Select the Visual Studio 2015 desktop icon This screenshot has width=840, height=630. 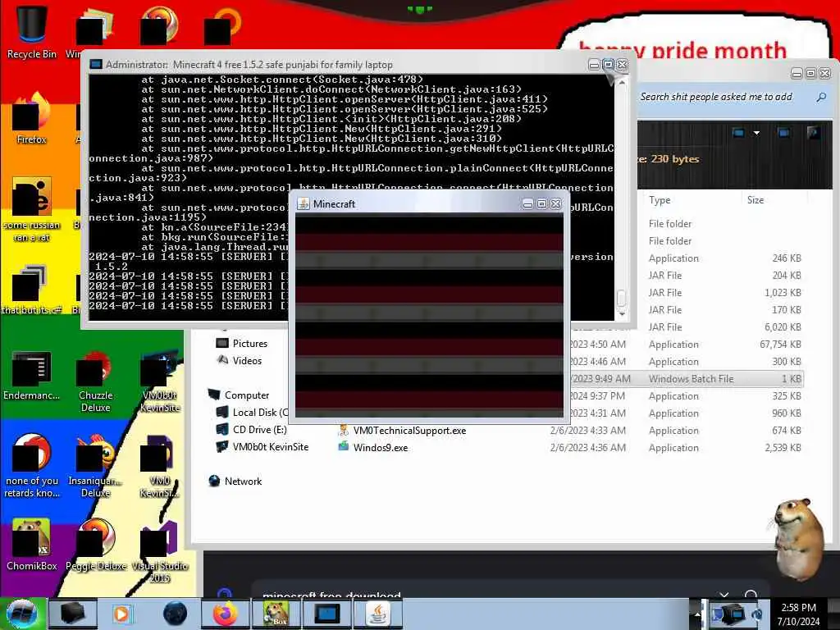click(160, 552)
